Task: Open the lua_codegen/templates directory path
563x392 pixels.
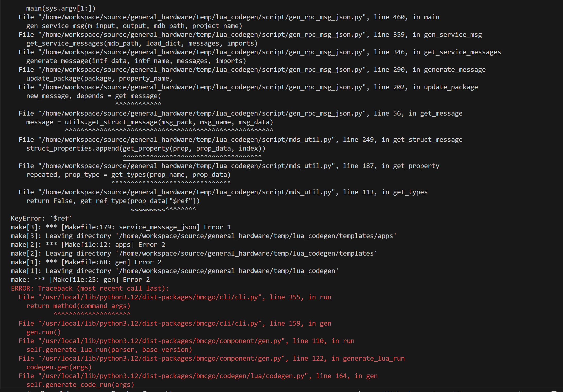Action: 246,254
